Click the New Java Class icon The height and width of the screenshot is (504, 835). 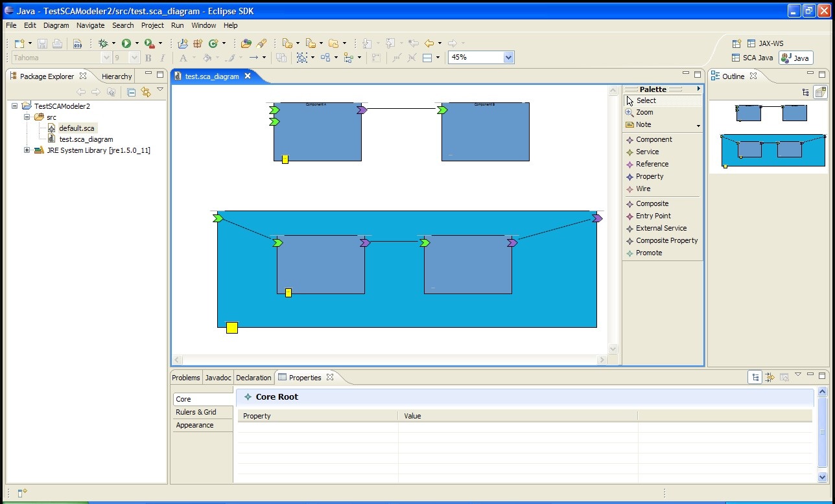pyautogui.click(x=213, y=43)
